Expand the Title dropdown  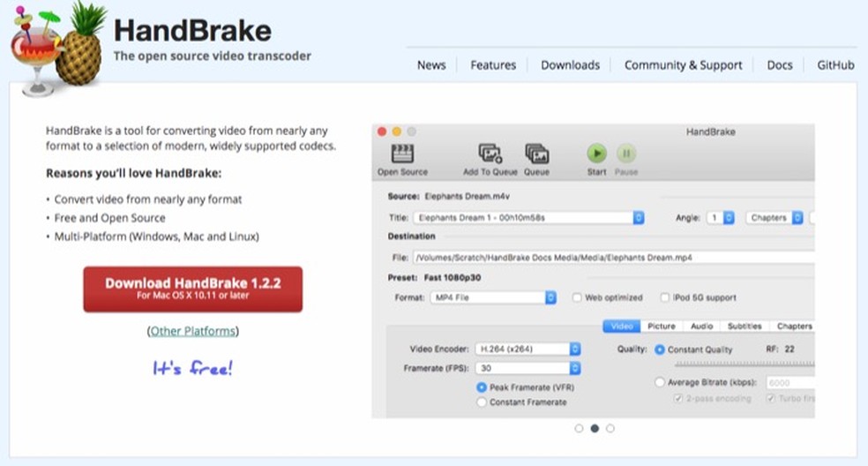pyautogui.click(x=528, y=218)
